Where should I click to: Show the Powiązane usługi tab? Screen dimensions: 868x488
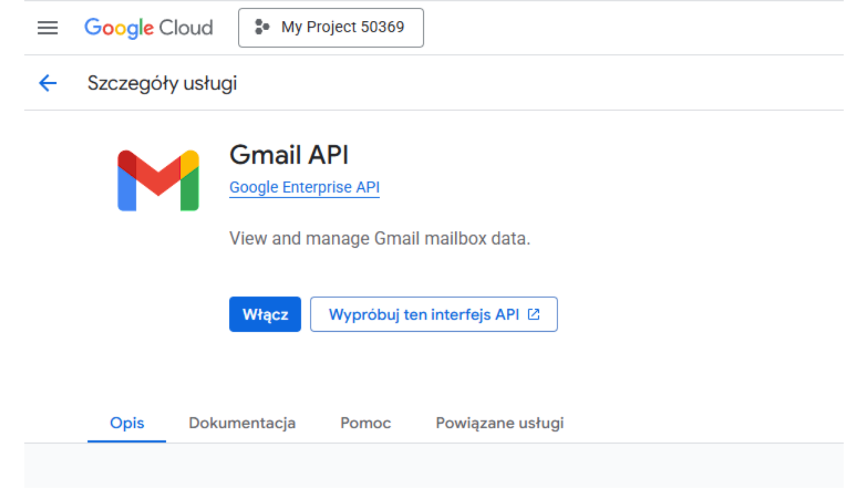point(500,423)
